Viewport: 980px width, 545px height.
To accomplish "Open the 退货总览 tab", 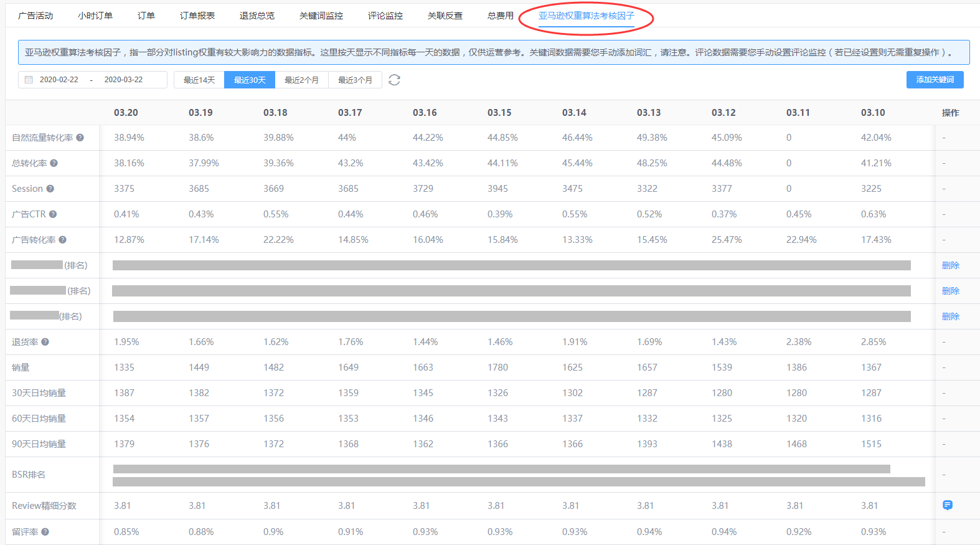I will (257, 16).
